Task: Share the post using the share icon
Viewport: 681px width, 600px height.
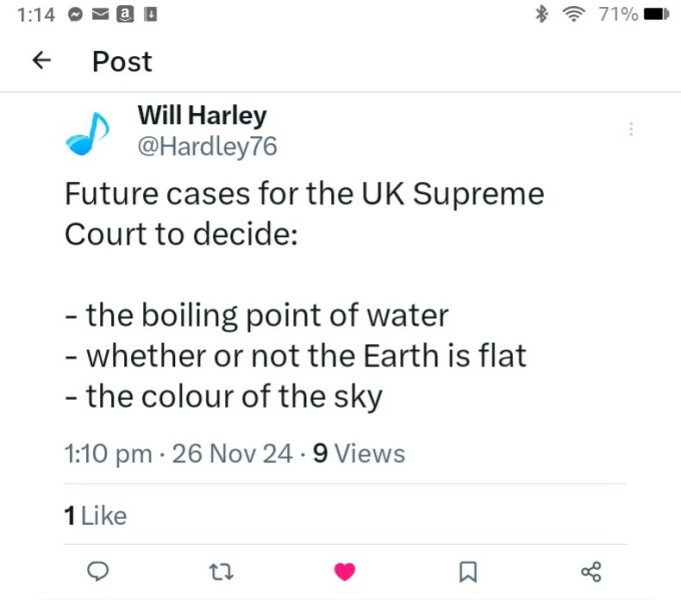Action: 591,572
